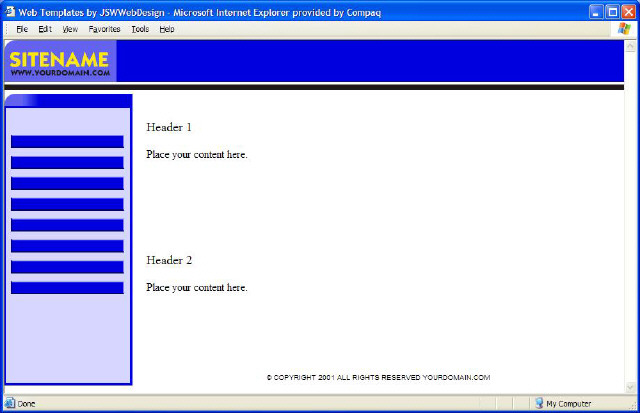This screenshot has width=640, height=413.
Task: Maximize the browser window
Action: [612, 11]
